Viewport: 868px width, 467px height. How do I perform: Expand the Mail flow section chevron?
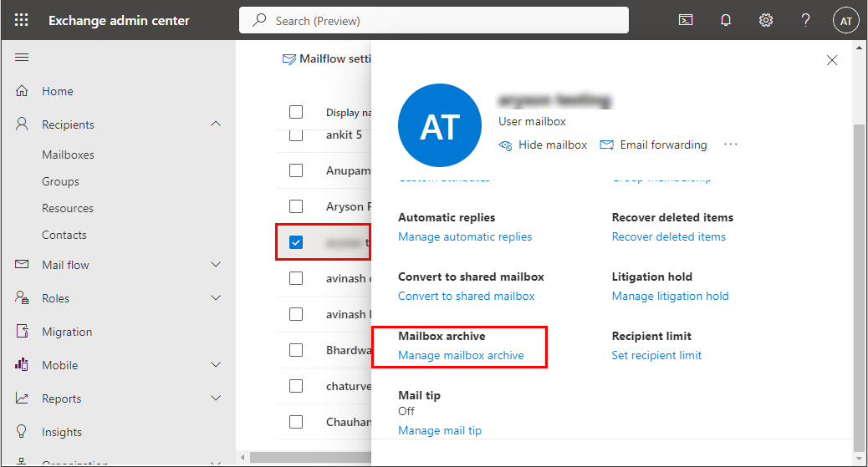click(216, 265)
